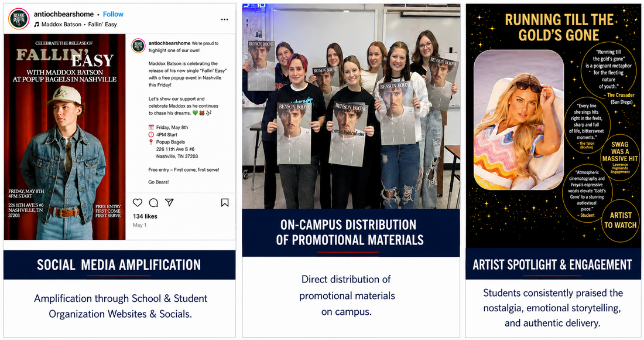
Task: Click The Talon 'Every line she sings' quote
Action: pyautogui.click(x=587, y=125)
